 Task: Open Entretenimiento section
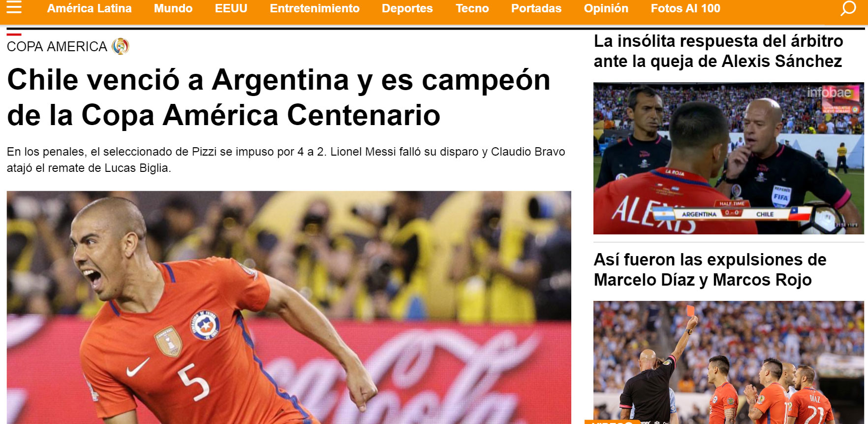point(314,8)
